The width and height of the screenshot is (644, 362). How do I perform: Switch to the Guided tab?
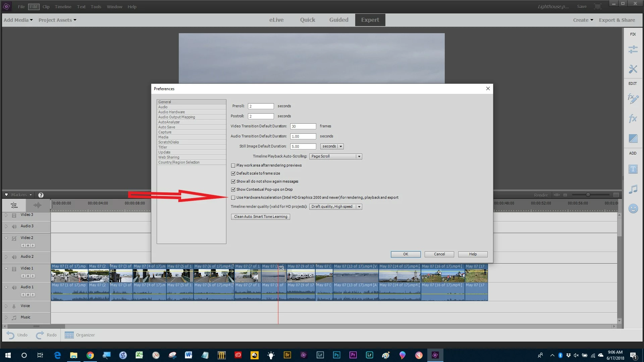coord(338,20)
